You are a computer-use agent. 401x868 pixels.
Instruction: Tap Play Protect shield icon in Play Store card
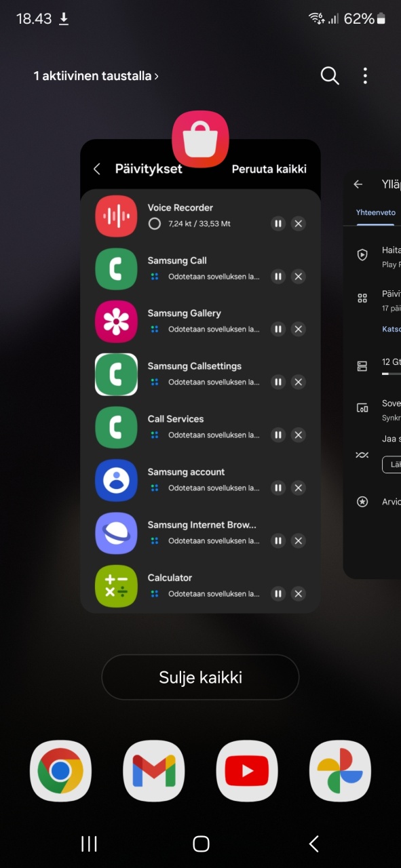click(x=362, y=255)
